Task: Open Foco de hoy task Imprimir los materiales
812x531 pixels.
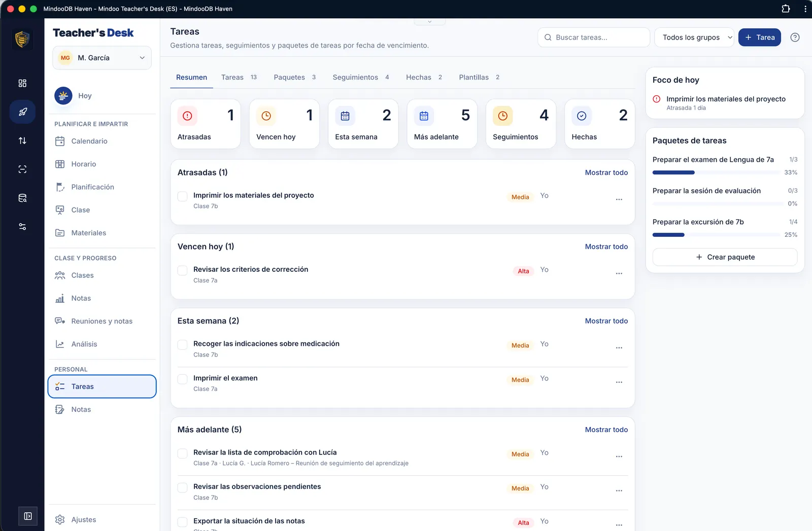Action: click(x=725, y=103)
